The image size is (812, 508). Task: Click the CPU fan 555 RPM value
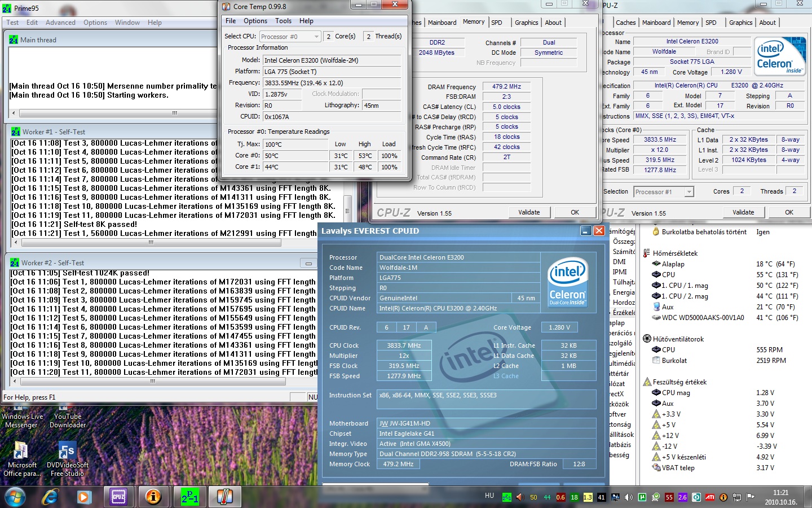(x=769, y=349)
